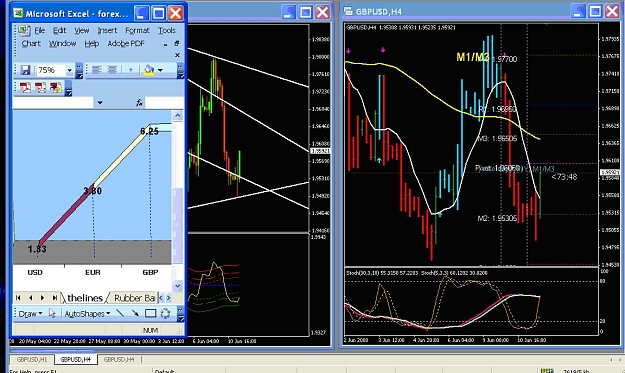Open Draw menu dropdown
Image resolution: width=625 pixels, height=373 pixels.
(30, 314)
